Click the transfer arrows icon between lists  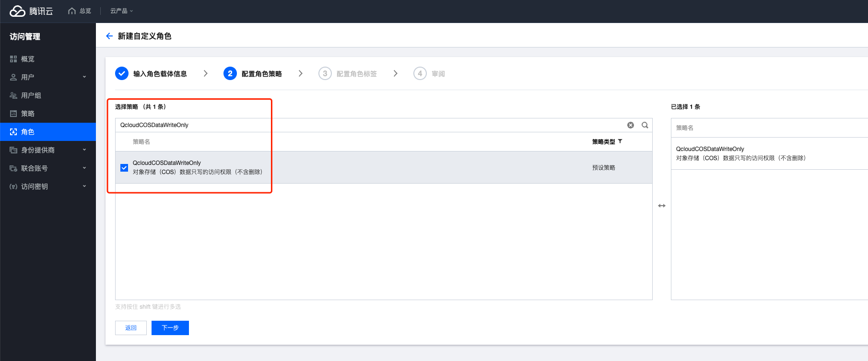(662, 206)
